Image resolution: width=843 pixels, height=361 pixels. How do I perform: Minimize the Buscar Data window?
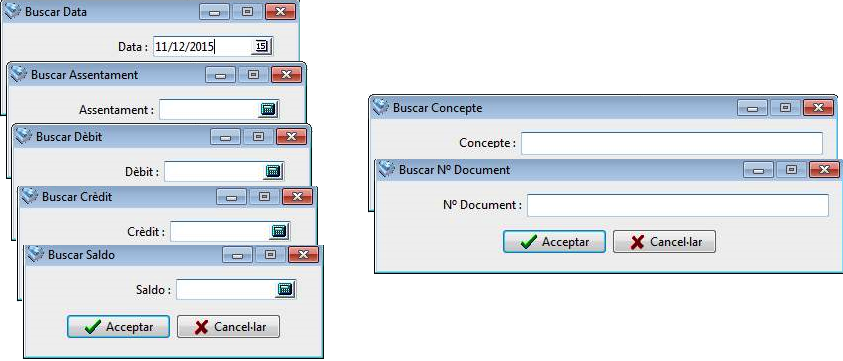point(214,11)
